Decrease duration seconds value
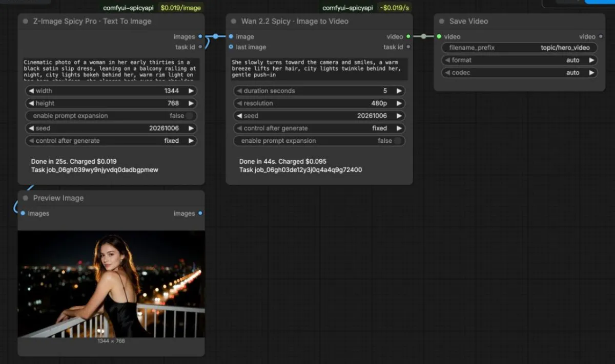The height and width of the screenshot is (364, 615). point(239,91)
